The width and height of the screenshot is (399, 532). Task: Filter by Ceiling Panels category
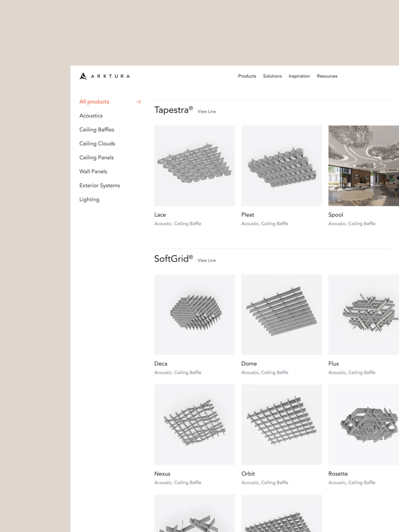tap(97, 157)
